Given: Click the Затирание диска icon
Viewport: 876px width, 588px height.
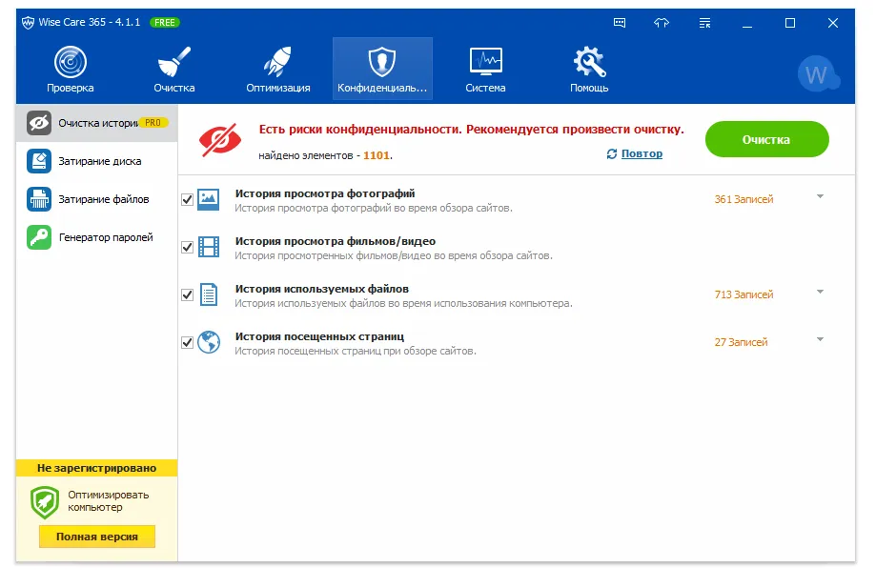Looking at the screenshot, I should [39, 161].
